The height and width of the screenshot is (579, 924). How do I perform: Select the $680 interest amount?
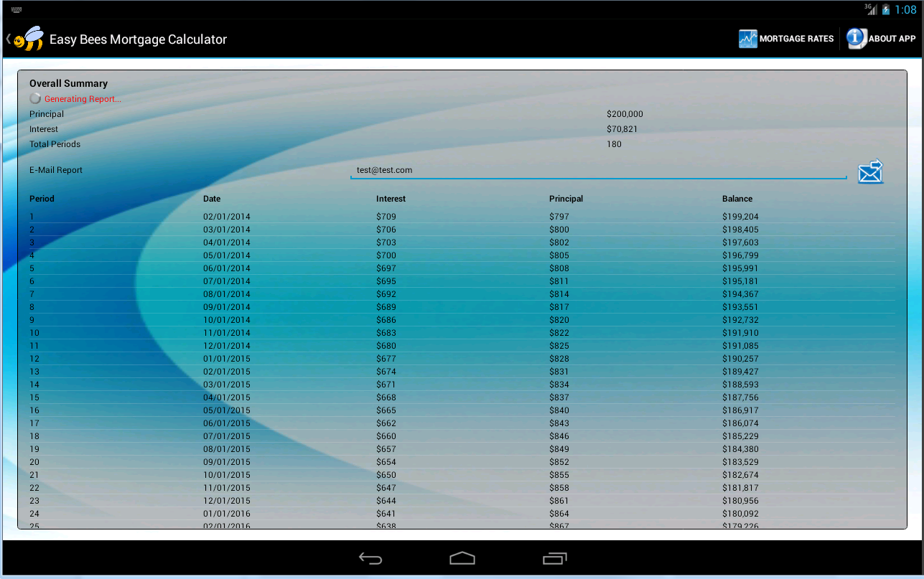pyautogui.click(x=386, y=346)
